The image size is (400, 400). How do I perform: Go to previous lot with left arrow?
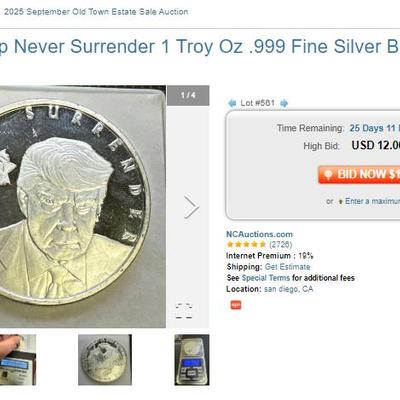[x=232, y=103]
